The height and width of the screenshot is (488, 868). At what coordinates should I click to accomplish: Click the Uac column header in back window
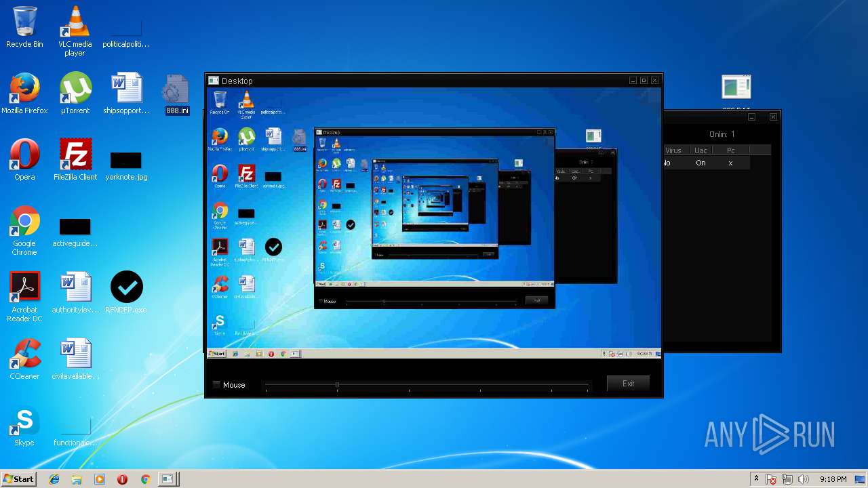(701, 150)
